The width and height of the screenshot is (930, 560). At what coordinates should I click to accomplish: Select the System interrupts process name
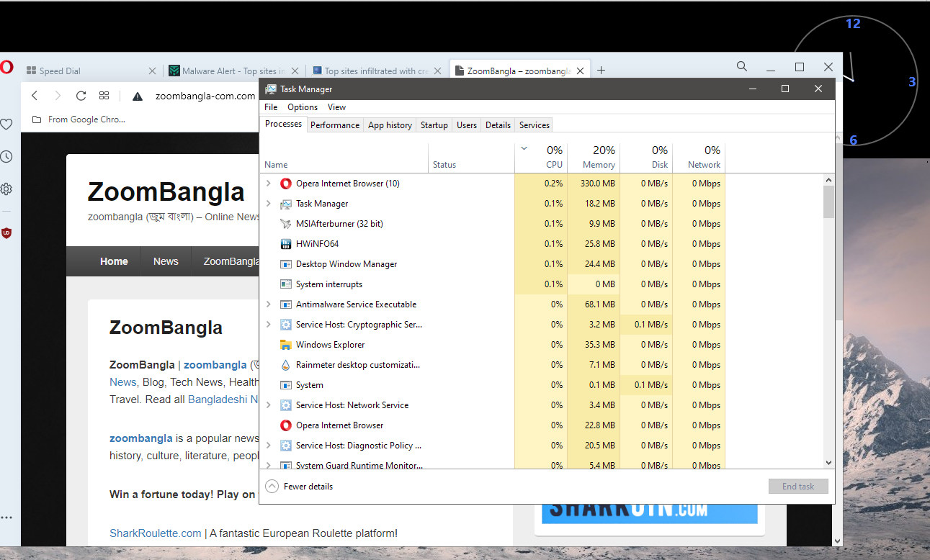329,284
